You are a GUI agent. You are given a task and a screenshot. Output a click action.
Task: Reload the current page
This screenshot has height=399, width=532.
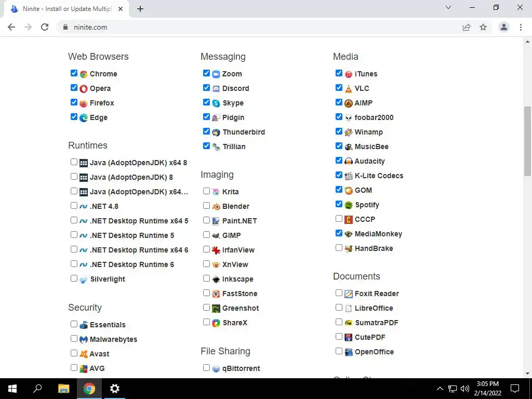(x=45, y=27)
